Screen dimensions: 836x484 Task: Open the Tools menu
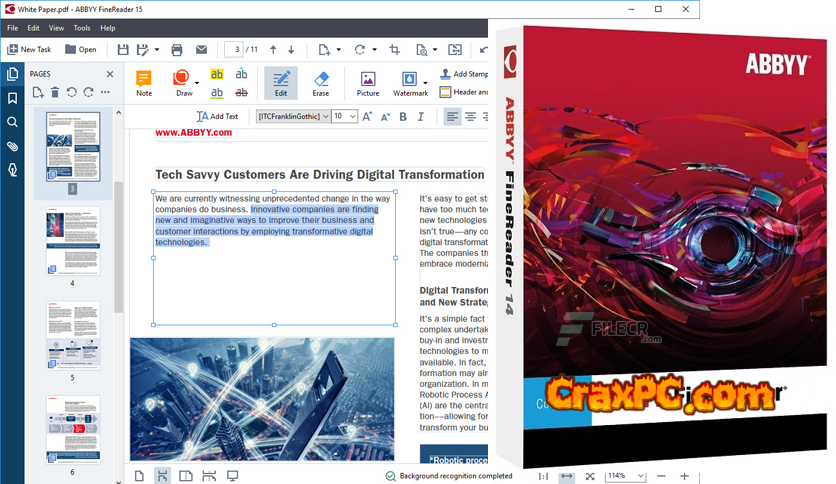point(81,28)
